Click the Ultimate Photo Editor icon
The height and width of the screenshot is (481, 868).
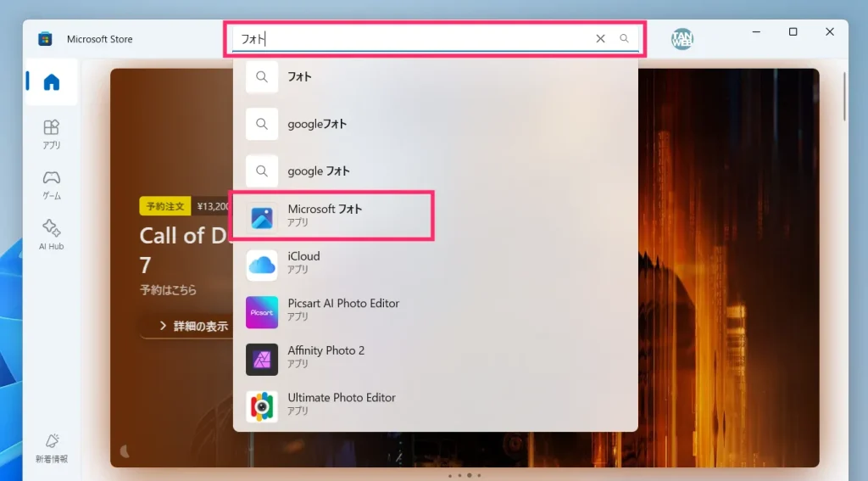262,406
